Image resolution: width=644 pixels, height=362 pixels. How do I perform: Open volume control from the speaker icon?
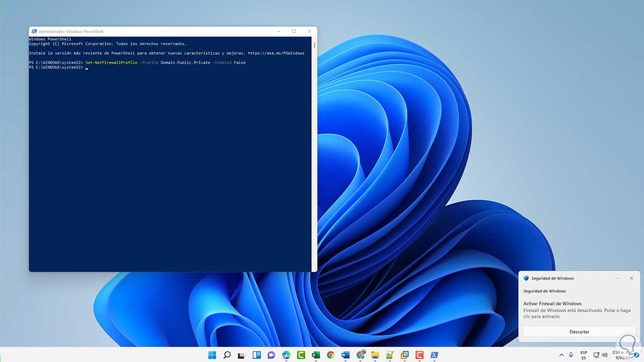pyautogui.click(x=605, y=355)
